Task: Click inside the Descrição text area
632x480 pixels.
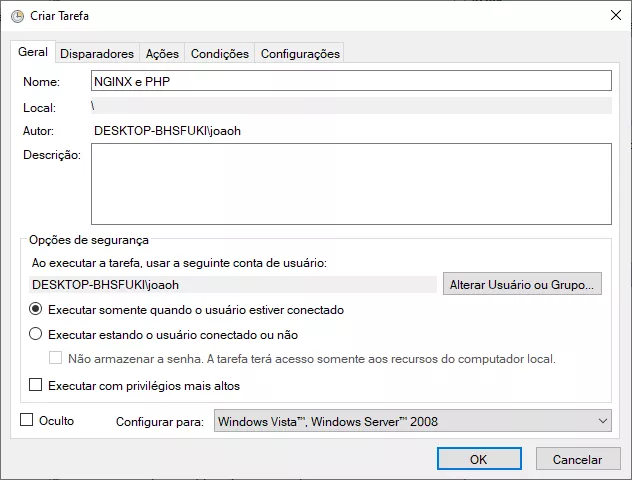Action: (351, 184)
